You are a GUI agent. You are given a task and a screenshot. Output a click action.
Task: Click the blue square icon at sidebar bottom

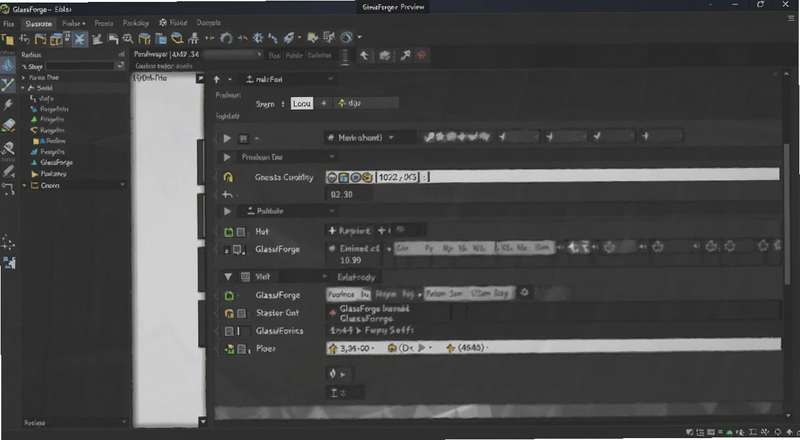click(x=9, y=262)
